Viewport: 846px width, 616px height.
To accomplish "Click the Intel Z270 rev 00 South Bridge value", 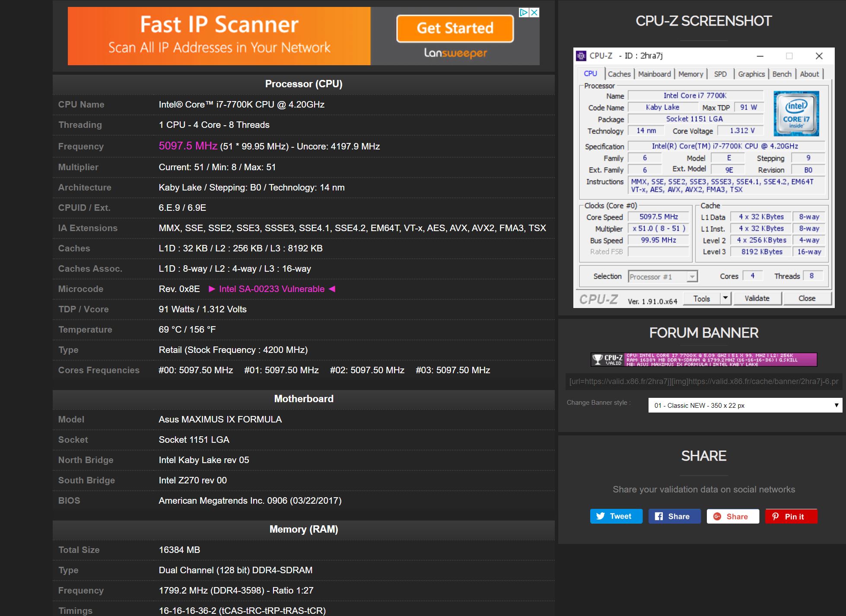I will click(x=193, y=480).
